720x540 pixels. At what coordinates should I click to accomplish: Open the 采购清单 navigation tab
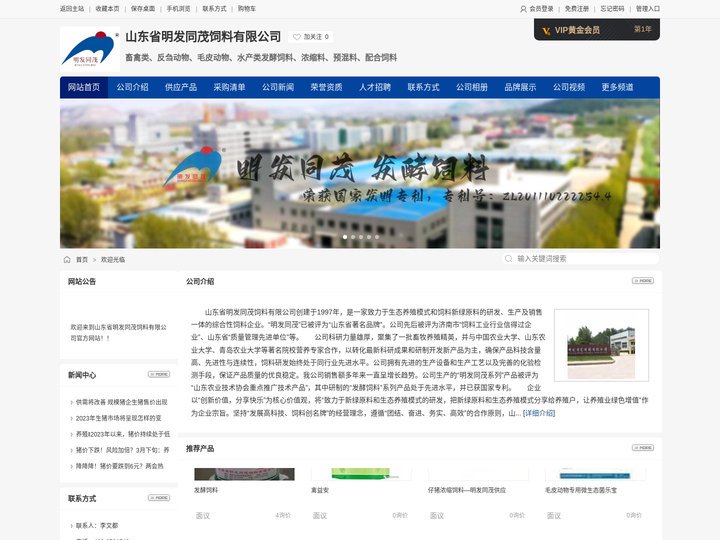229,87
